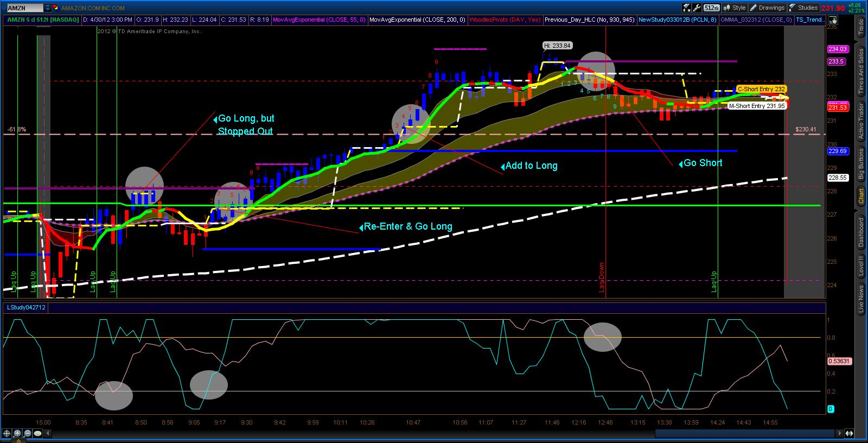The image size is (868, 443).
Task: Click the Re-Enter & Go Long annotation
Action: [408, 226]
